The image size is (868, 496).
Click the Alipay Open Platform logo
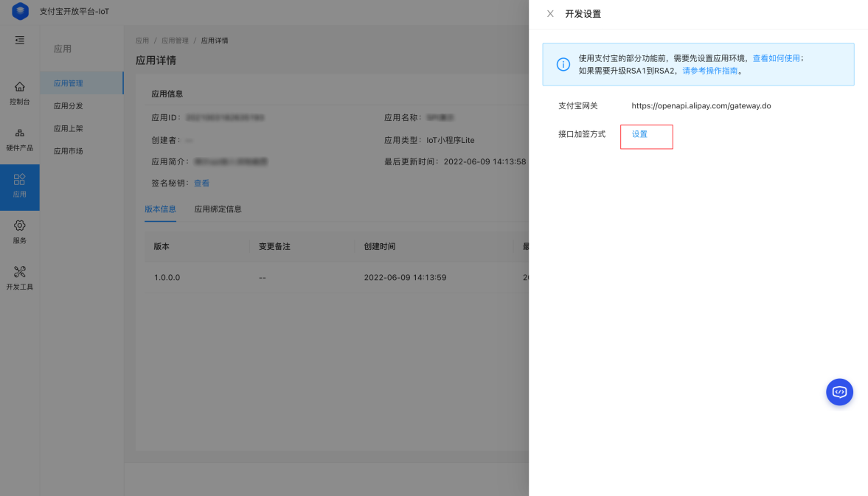20,11
